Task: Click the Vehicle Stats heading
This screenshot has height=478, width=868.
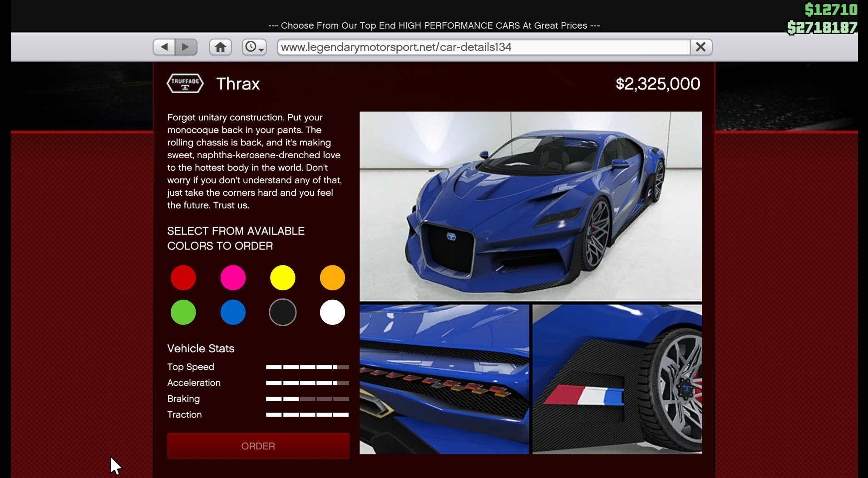Action: (201, 349)
